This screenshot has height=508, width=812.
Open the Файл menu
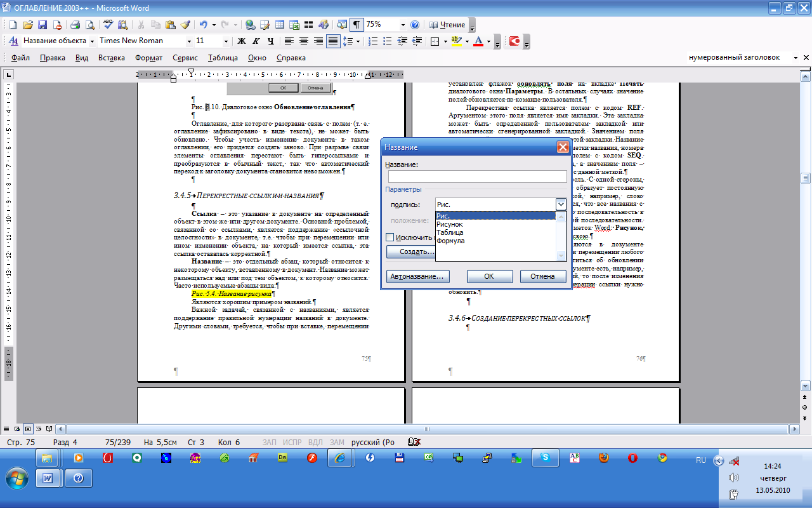(20, 58)
